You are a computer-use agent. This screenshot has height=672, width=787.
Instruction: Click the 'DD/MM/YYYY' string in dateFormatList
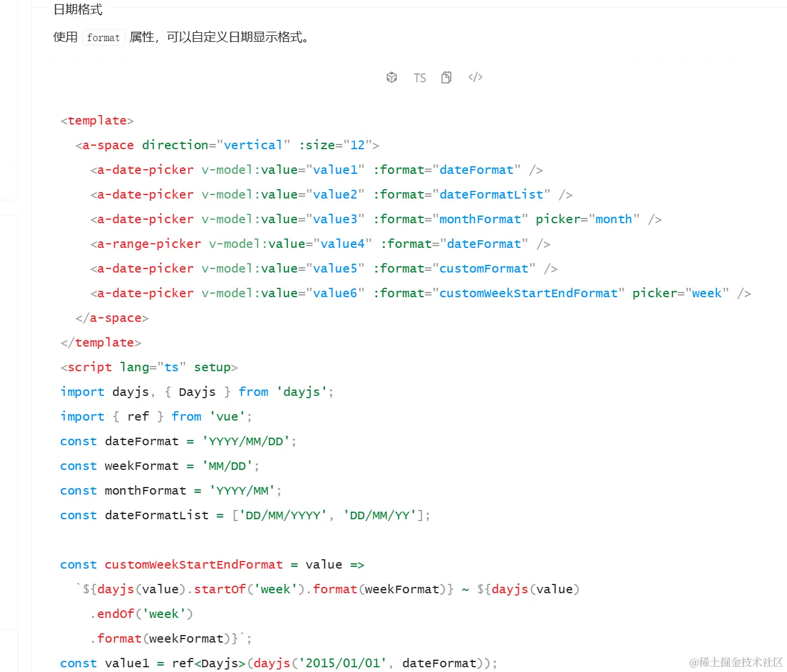coord(283,515)
